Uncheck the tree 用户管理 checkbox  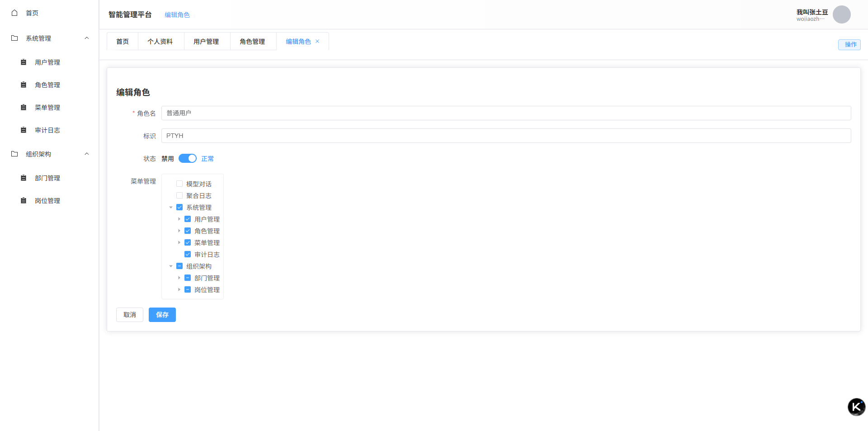pos(188,219)
